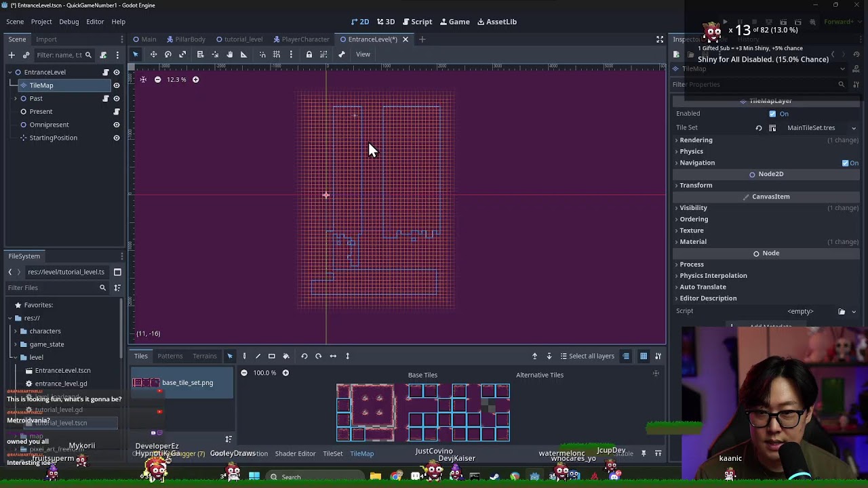Open the Debug menu
Viewport: 868px width, 488px height.
[68, 22]
